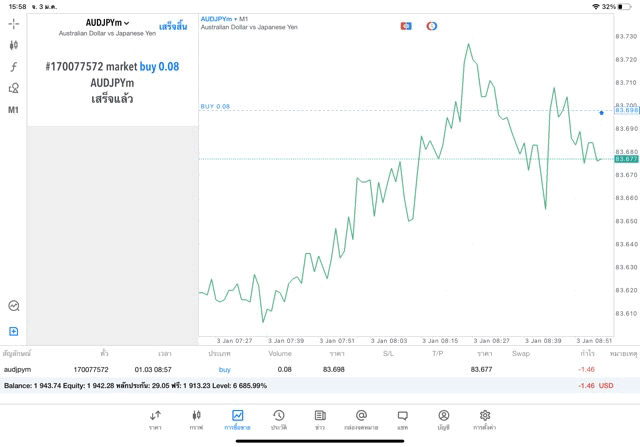Open the กล่องจดหมาย mailbox tab
Screen dimensions: 640x447
point(361,419)
